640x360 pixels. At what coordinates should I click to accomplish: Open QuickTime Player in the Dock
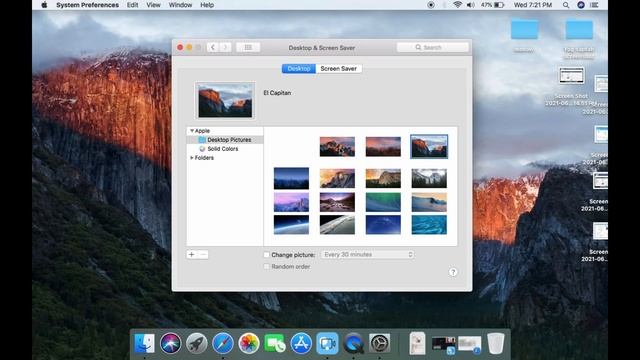353,343
